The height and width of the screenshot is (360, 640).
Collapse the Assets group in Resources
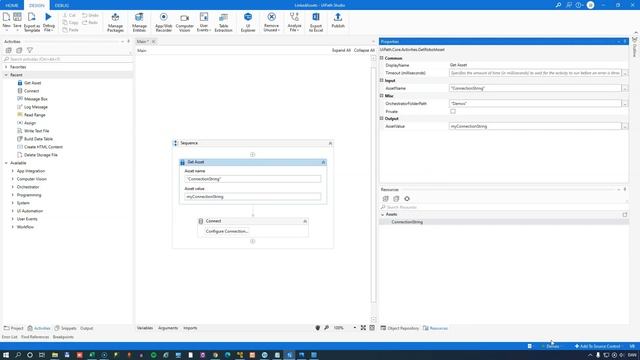point(382,214)
